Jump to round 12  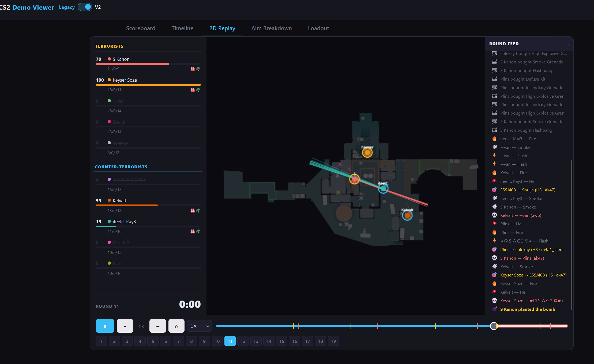pyautogui.click(x=243, y=341)
